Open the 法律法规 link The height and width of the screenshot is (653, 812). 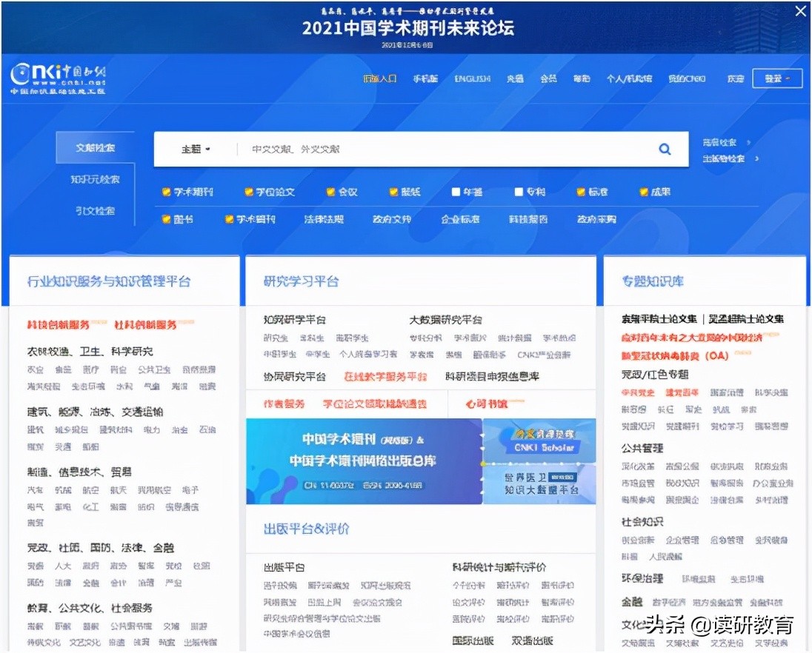click(324, 219)
